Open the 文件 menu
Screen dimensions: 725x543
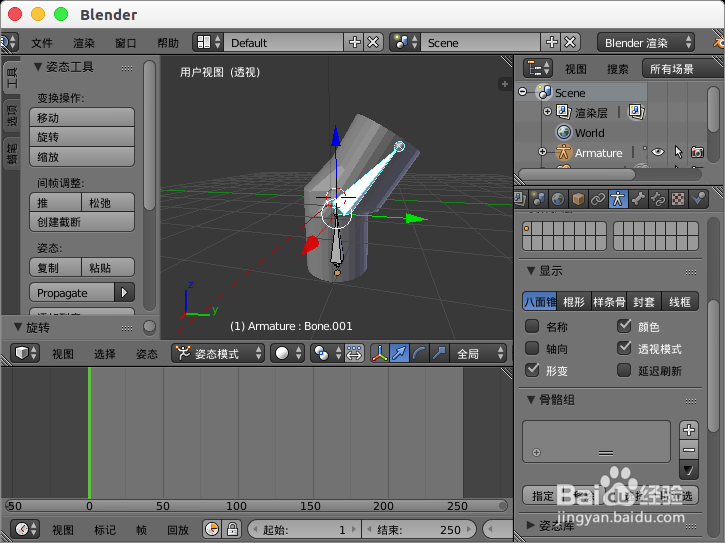tap(42, 43)
